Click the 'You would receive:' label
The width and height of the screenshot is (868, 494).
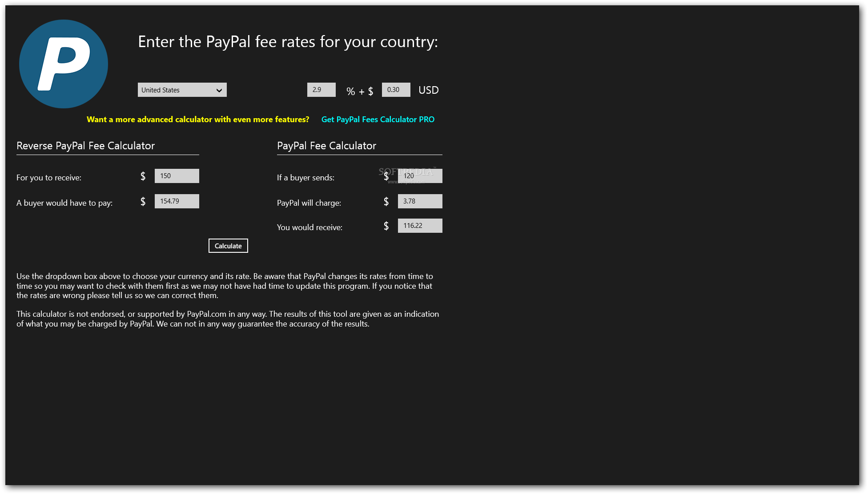click(x=310, y=227)
